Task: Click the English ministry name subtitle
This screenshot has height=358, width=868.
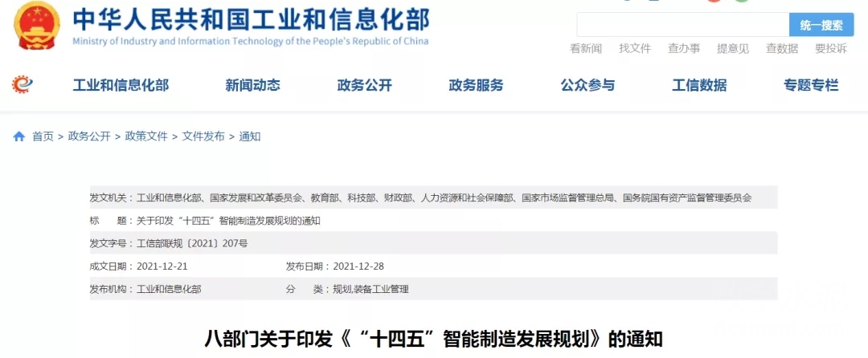Action: point(250,42)
